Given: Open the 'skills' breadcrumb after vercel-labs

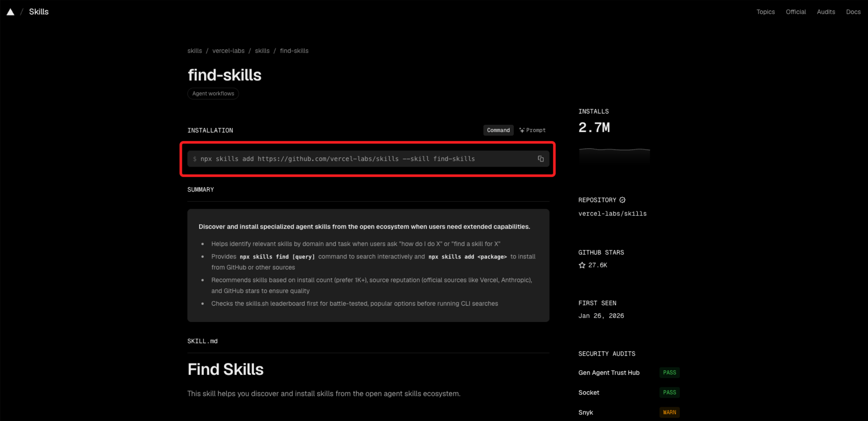Looking at the screenshot, I should point(262,51).
